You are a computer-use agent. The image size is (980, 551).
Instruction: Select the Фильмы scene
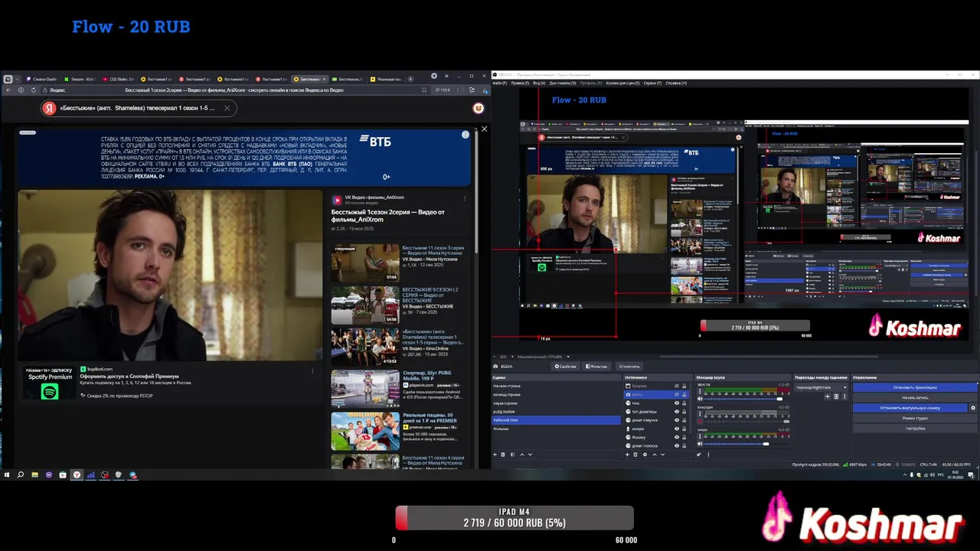[x=556, y=429]
